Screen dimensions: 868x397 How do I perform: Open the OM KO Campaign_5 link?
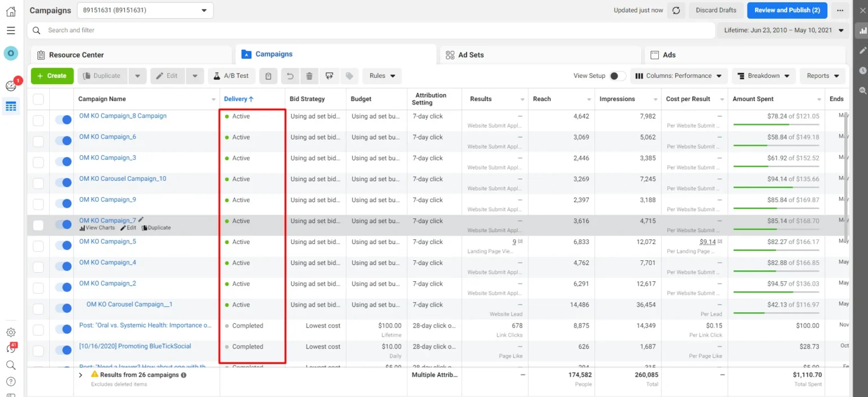(x=107, y=242)
